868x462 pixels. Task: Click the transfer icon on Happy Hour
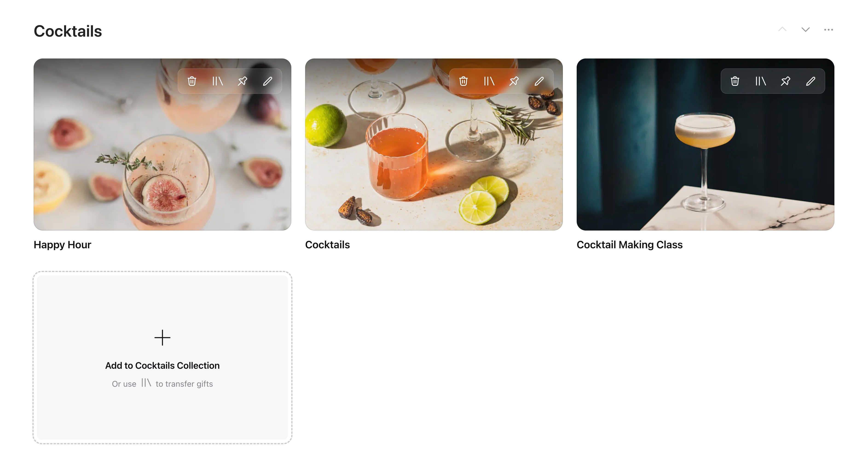point(217,81)
